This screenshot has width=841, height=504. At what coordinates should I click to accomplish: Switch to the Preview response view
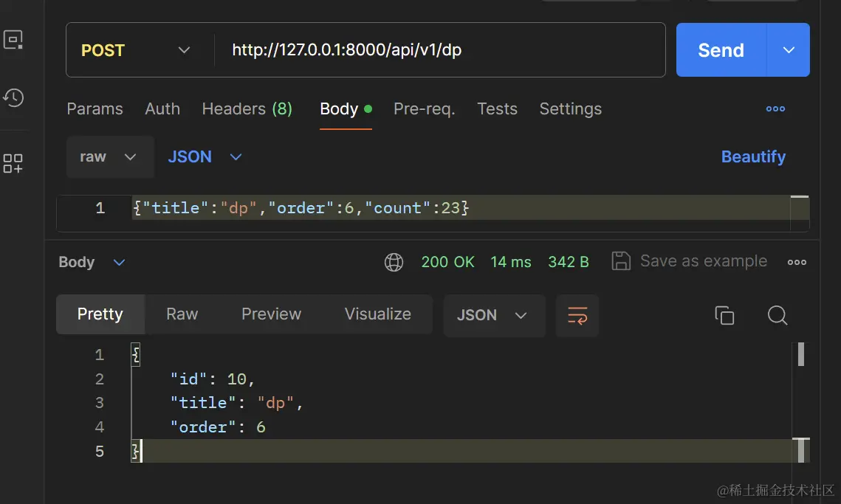[x=272, y=314]
